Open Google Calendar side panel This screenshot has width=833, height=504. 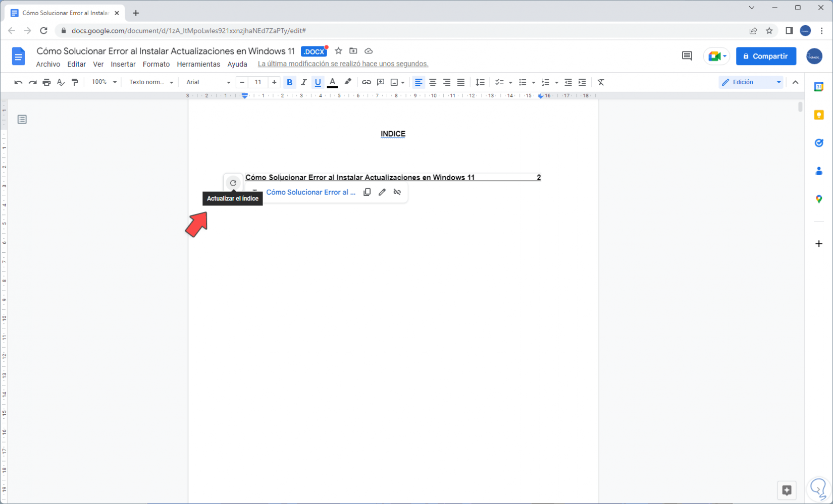819,87
